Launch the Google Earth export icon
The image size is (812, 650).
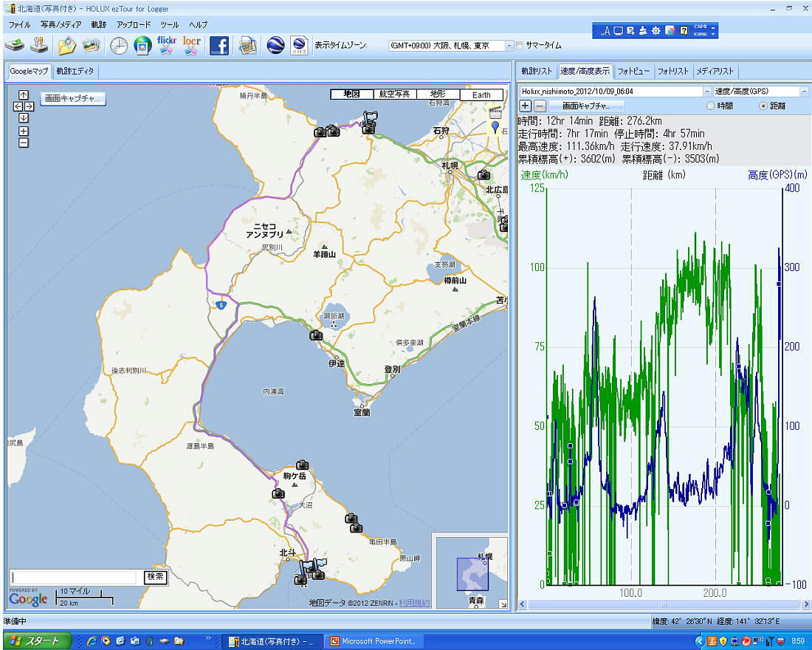(x=275, y=46)
